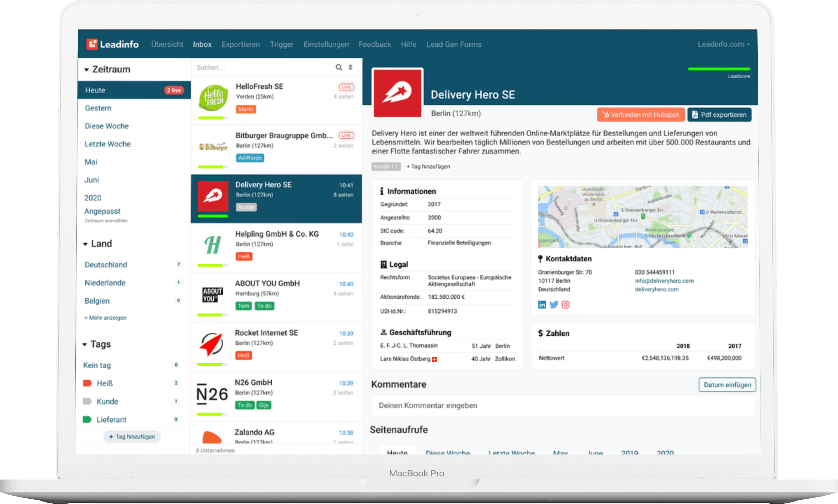This screenshot has height=504, width=838.
Task: Click the lead score bar under ABOUT YOU
Action: click(212, 315)
